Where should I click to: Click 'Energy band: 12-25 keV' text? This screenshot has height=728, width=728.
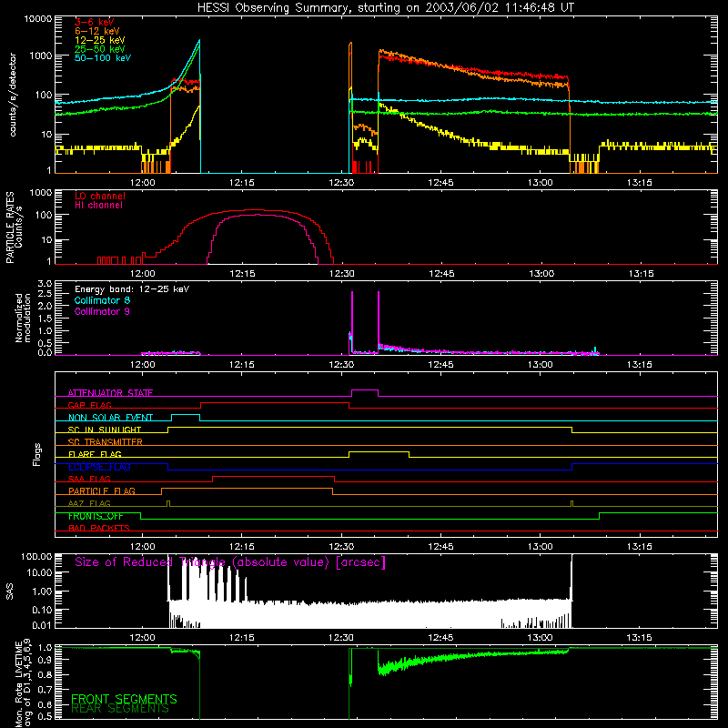(x=132, y=289)
